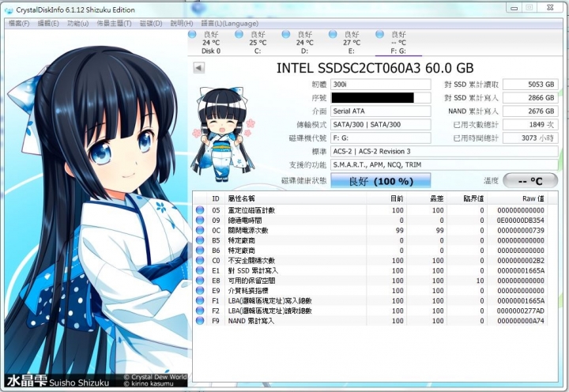Viewport: 569px width, 392px height.
Task: Click the 最差 column header
Action: [x=427, y=198]
